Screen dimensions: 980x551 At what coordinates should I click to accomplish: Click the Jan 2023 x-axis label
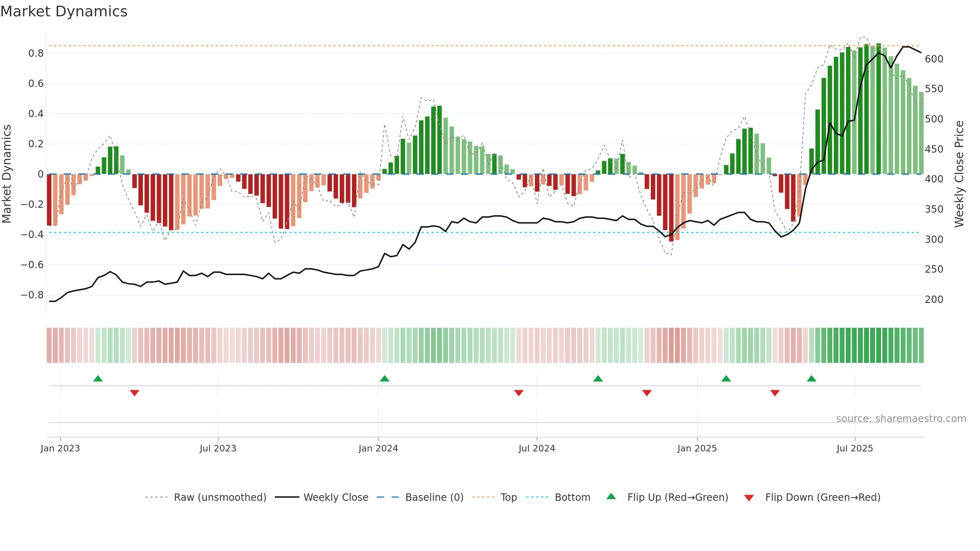60,448
